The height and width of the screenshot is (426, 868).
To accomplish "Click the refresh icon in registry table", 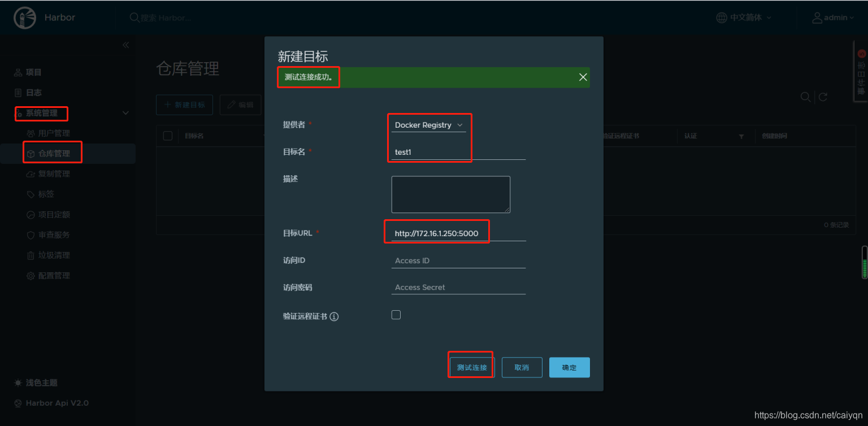I will point(823,97).
